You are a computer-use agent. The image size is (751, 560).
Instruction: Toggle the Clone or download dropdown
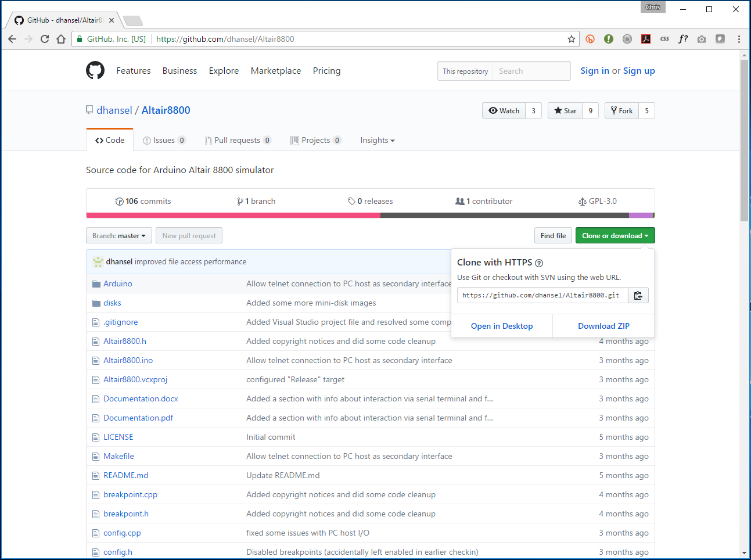(x=615, y=235)
